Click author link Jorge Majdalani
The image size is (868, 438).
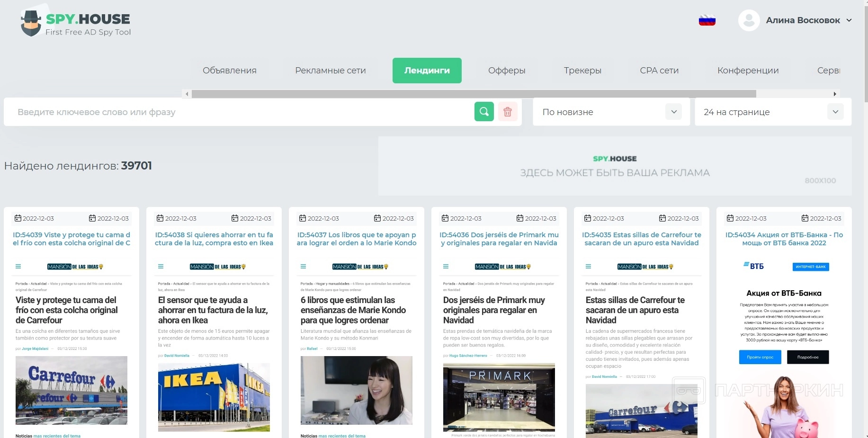35,349
